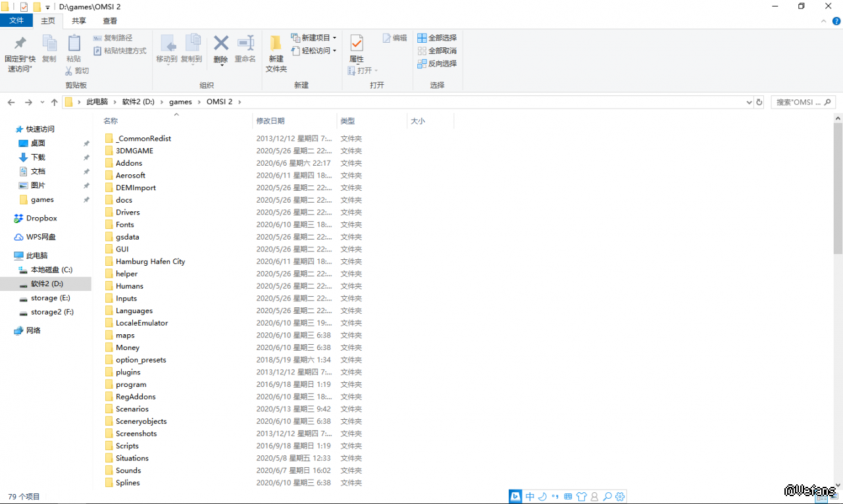Image resolution: width=843 pixels, height=504 pixels.
Task: Open the IME bar settings gear
Action: coord(620,497)
